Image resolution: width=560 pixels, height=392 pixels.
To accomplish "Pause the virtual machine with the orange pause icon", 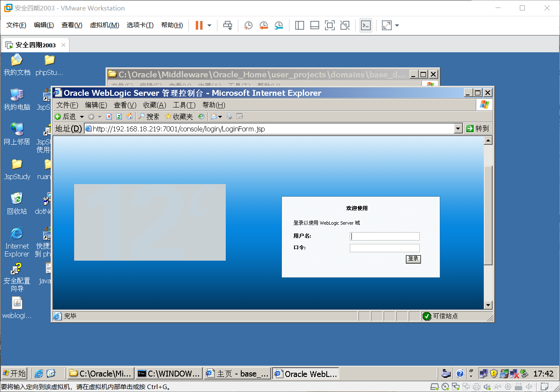I will (199, 26).
